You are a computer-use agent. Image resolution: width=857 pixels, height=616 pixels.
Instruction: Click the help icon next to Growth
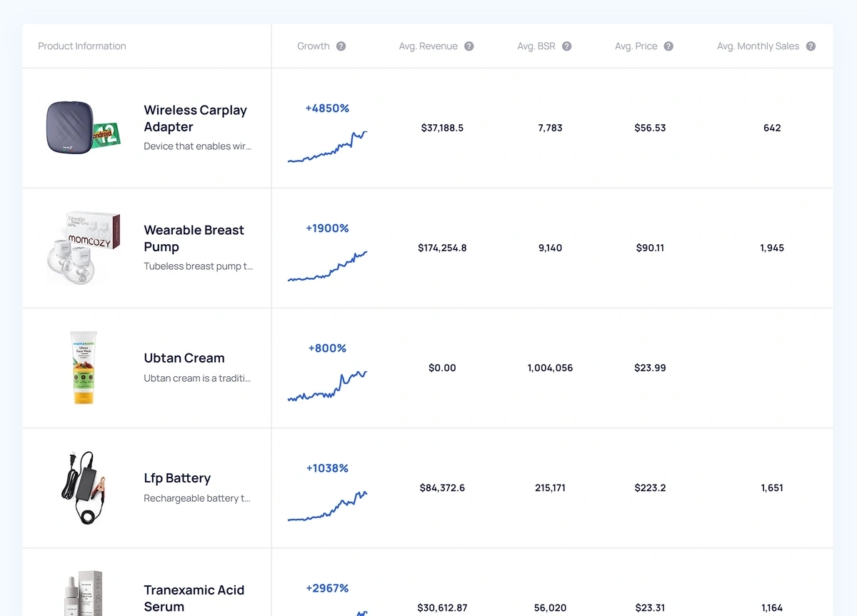click(x=341, y=46)
